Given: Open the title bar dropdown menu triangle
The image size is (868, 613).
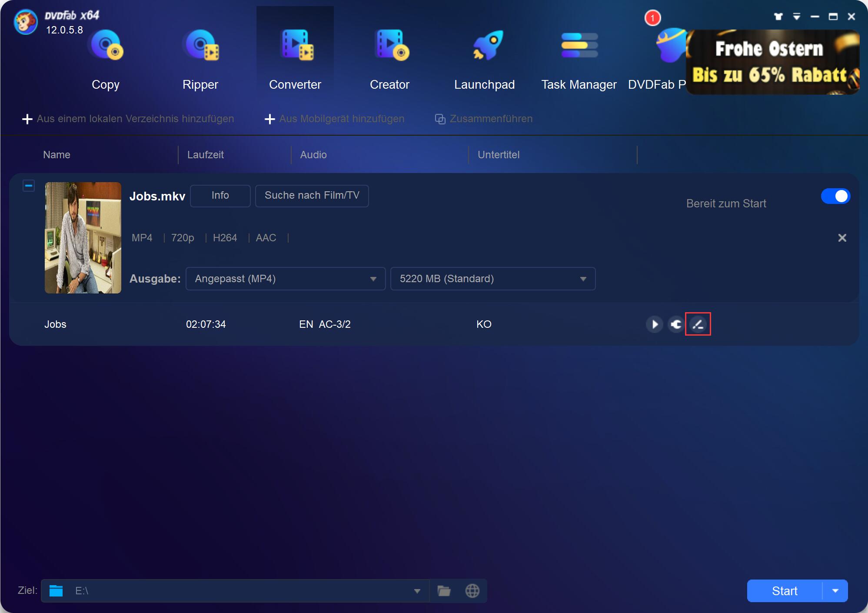Looking at the screenshot, I should pos(796,17).
